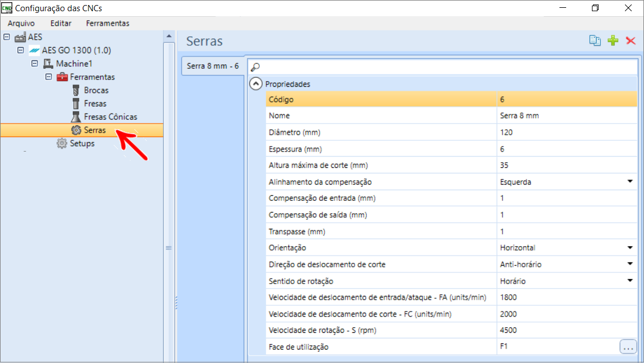Click the red toolbox Ferramentas icon
The height and width of the screenshot is (363, 644).
point(62,77)
